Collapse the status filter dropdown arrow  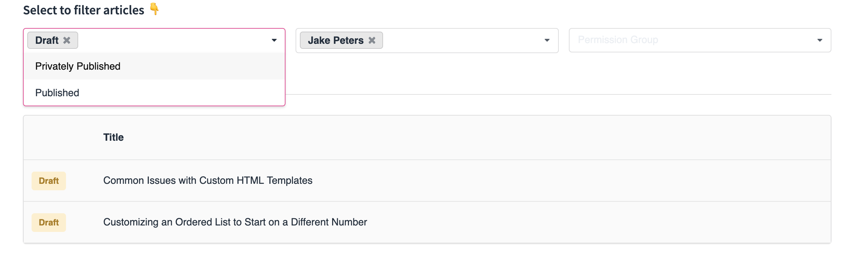click(274, 40)
